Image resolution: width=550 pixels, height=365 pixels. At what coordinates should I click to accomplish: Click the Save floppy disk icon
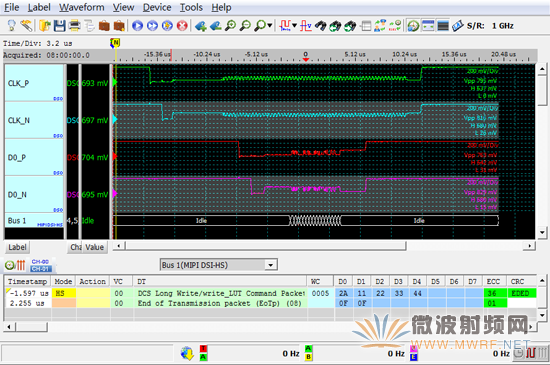click(x=59, y=26)
